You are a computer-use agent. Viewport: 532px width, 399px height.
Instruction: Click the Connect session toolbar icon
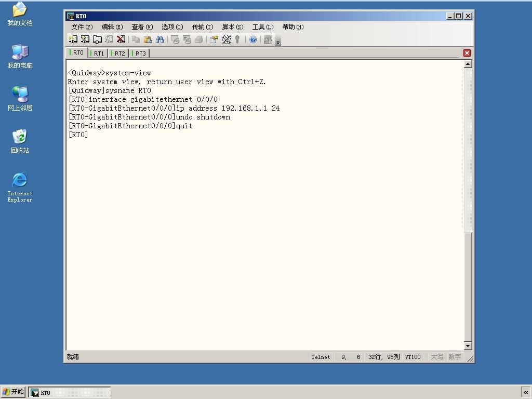73,39
